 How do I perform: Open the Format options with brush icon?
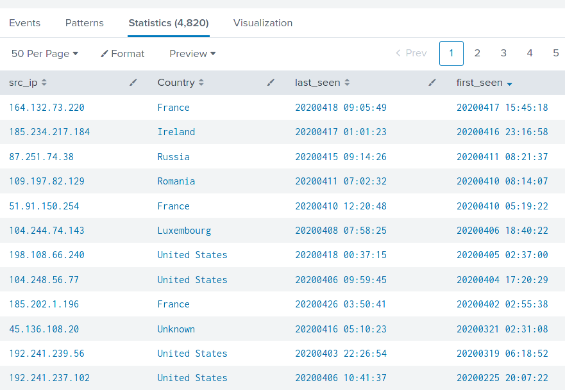122,54
